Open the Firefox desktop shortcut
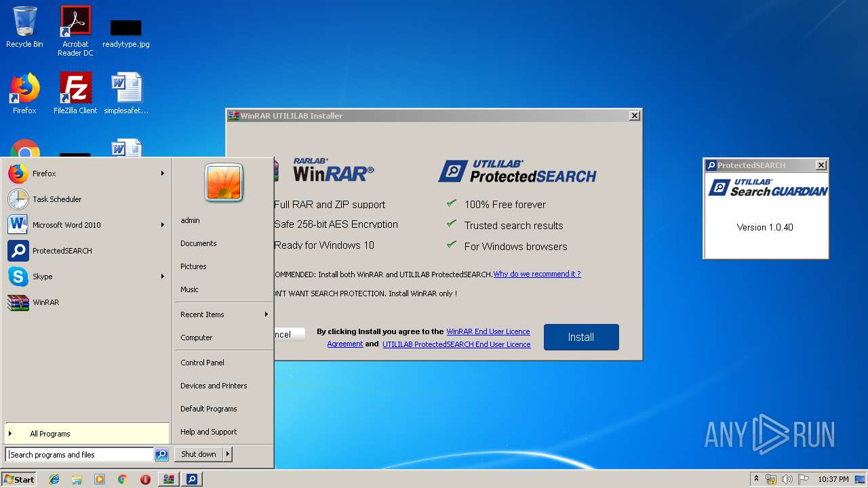This screenshot has width=868, height=488. [24, 94]
